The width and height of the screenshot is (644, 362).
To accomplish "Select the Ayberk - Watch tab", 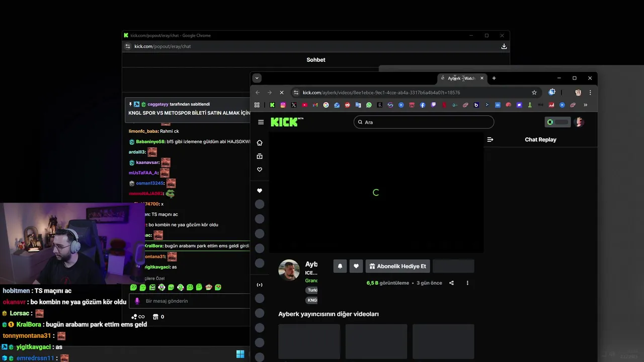I will 460,78.
